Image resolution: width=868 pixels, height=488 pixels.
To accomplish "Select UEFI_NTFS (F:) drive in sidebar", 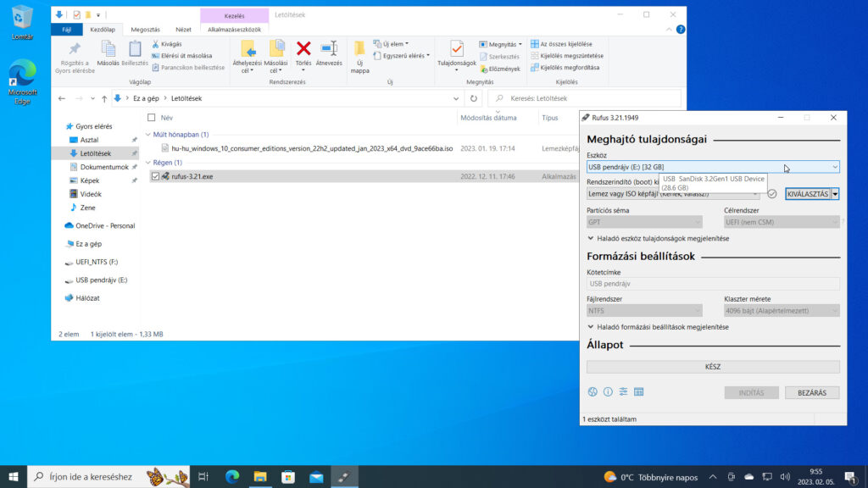I will coord(97,262).
